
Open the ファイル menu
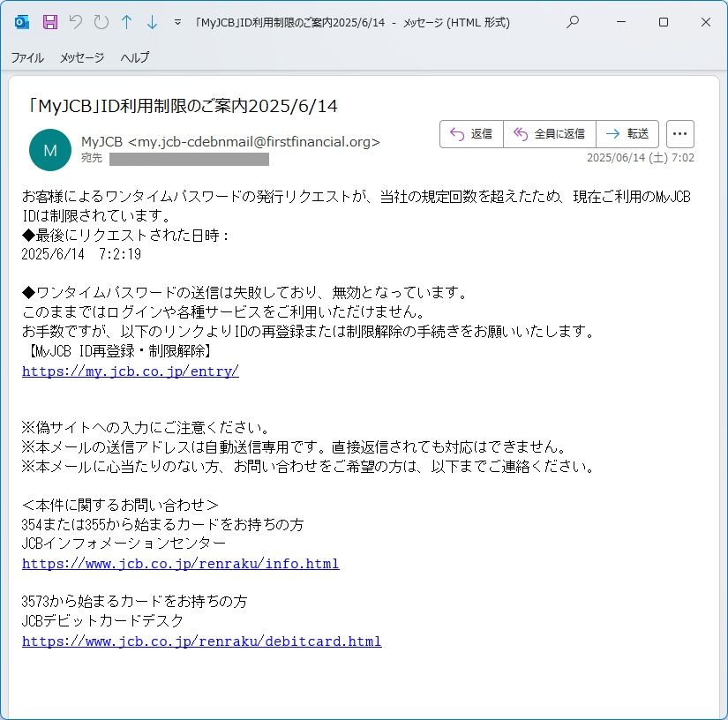pos(27,57)
